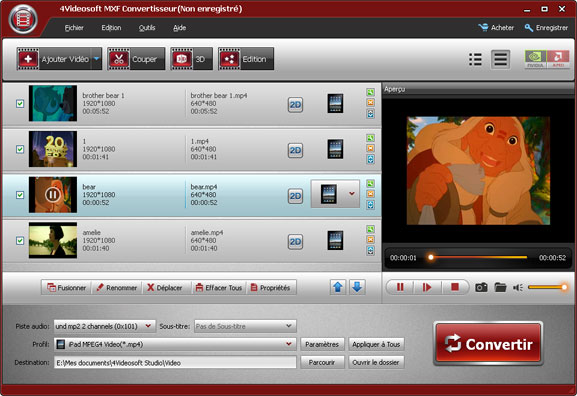Open the Piste audio dropdown
Screen dimensions: 577x396
[x=105, y=326]
